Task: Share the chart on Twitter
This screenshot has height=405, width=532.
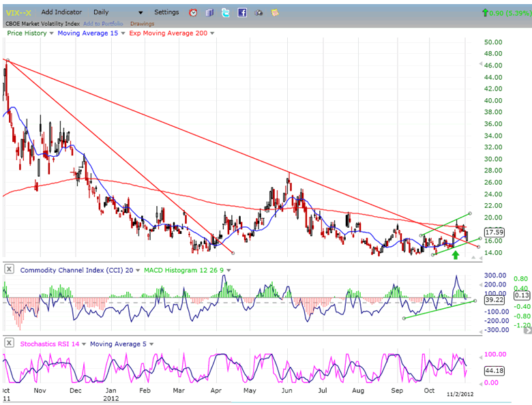Action: [226, 12]
